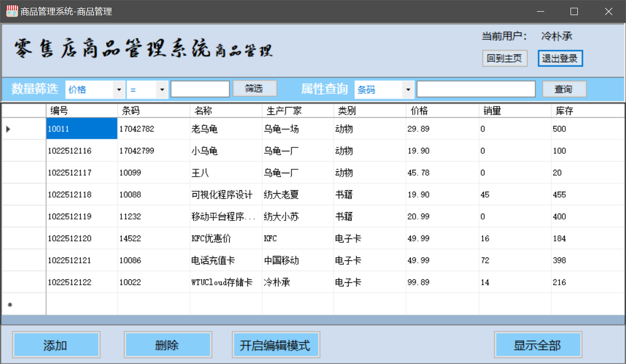Select name cell 王八
Viewport: 626px width, 364px height.
click(x=226, y=173)
